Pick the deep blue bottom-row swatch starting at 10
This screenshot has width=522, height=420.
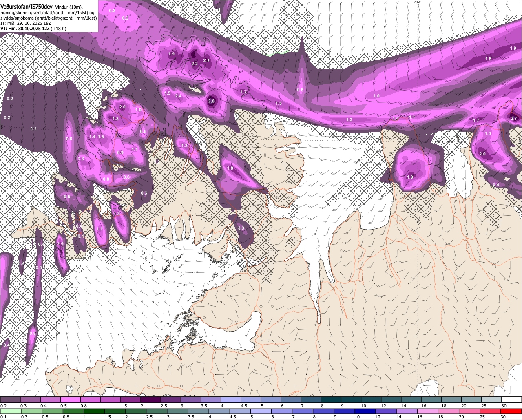365,411
